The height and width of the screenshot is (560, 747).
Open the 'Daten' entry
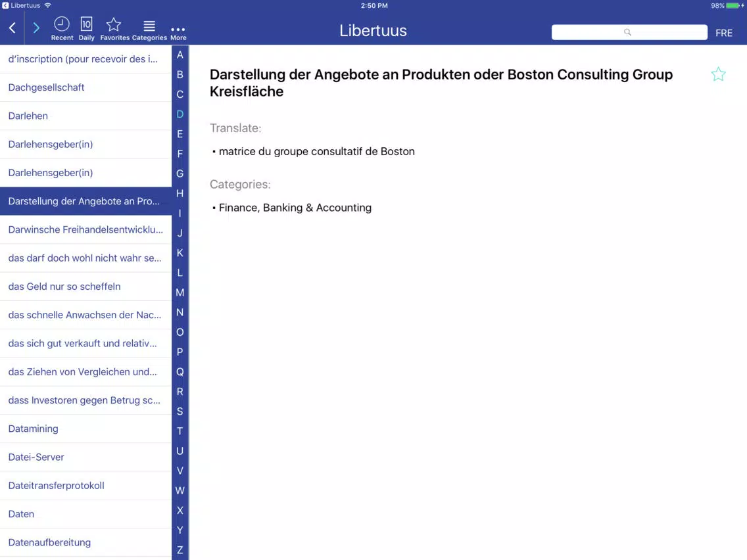click(85, 514)
